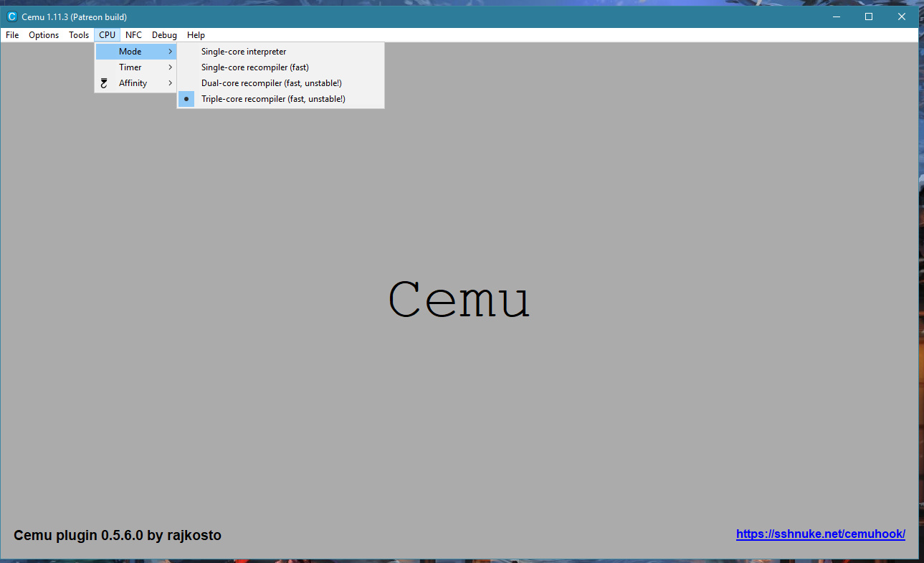Open the File menu
The image size is (924, 563).
[x=12, y=35]
